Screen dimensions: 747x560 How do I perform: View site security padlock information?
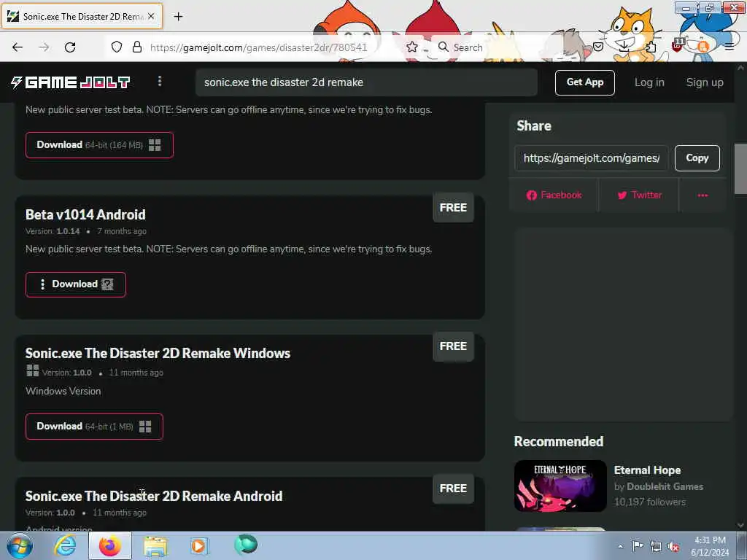137,47
